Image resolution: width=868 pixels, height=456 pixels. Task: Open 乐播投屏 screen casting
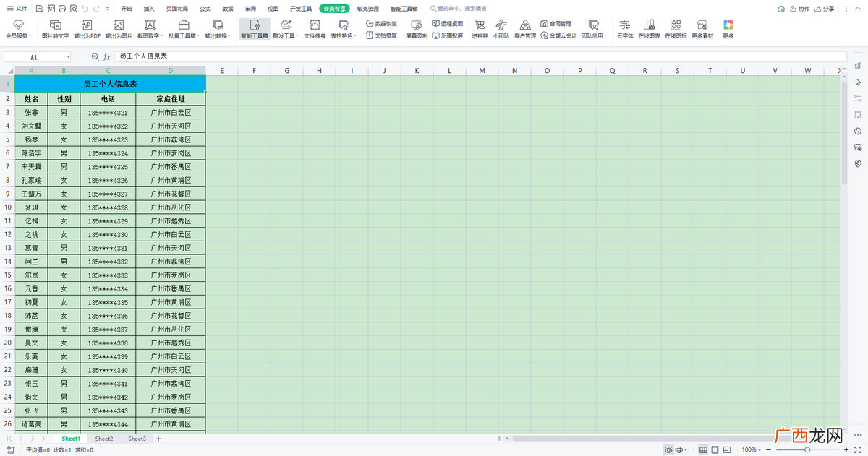point(447,35)
